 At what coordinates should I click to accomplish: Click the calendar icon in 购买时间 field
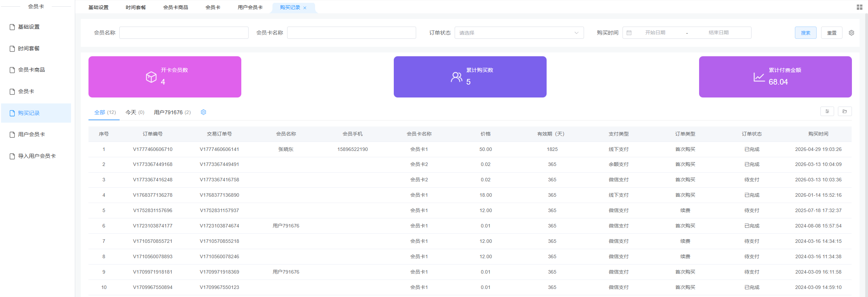(x=629, y=33)
